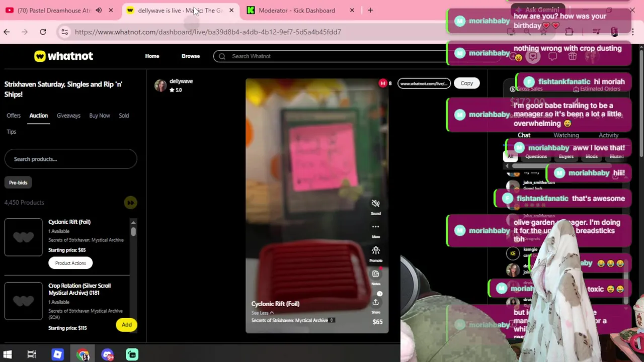Select the Auction tab

[x=38, y=116]
